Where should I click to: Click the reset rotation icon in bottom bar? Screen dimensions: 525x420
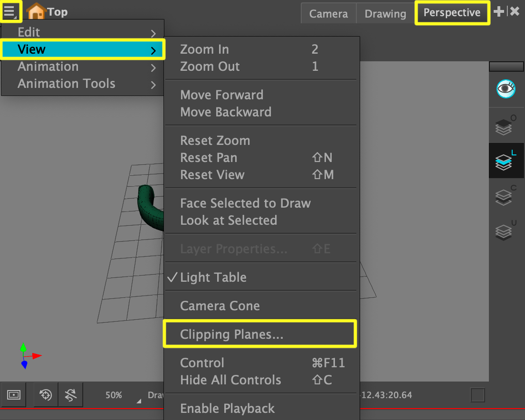pos(71,395)
